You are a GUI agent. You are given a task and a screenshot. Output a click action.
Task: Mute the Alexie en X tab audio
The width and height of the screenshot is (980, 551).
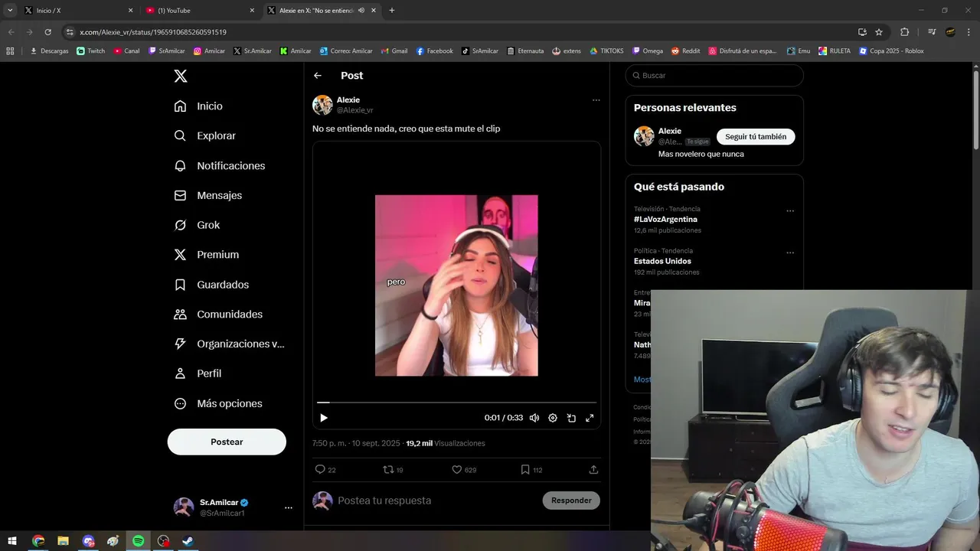coord(361,11)
